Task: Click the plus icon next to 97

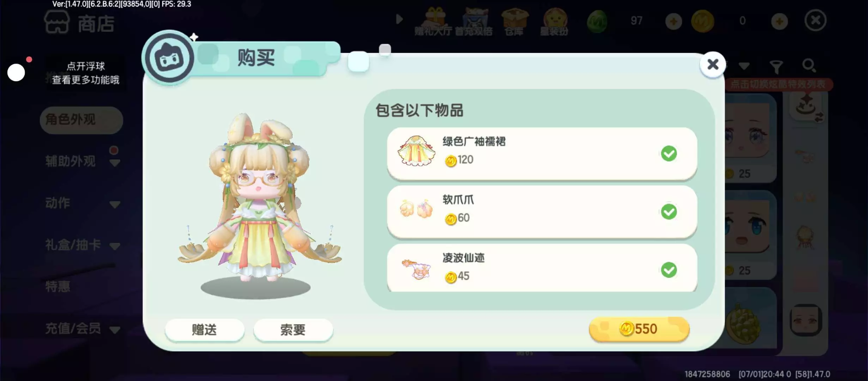Action: [674, 21]
